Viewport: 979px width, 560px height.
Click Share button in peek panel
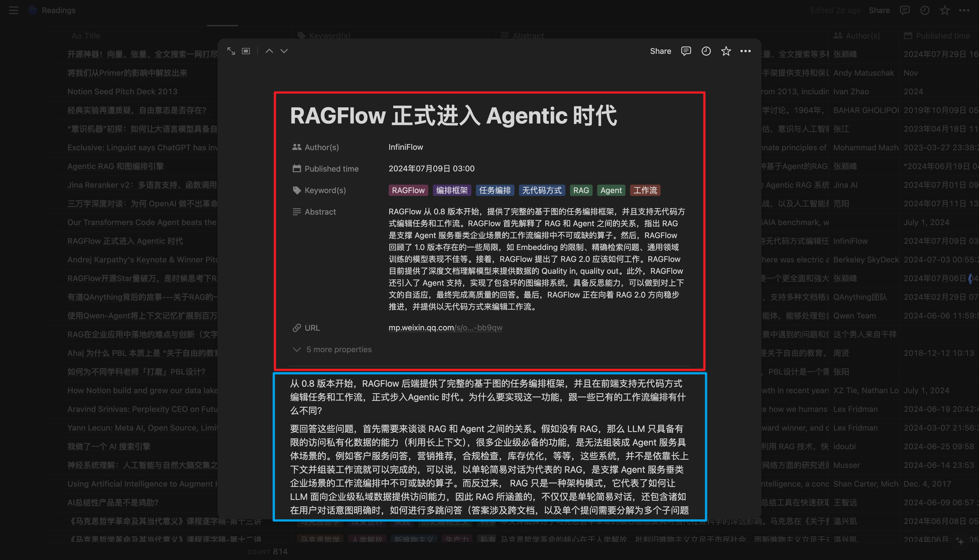(660, 51)
